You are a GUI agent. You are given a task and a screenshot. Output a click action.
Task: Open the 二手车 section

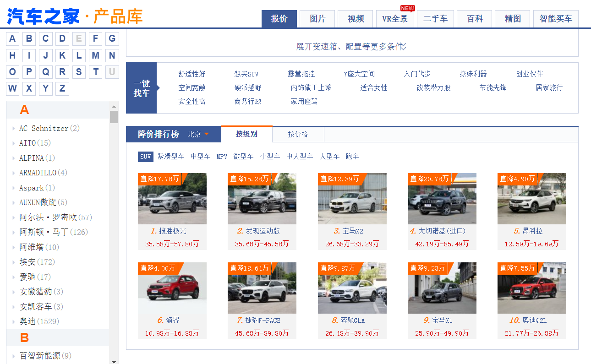(x=434, y=19)
